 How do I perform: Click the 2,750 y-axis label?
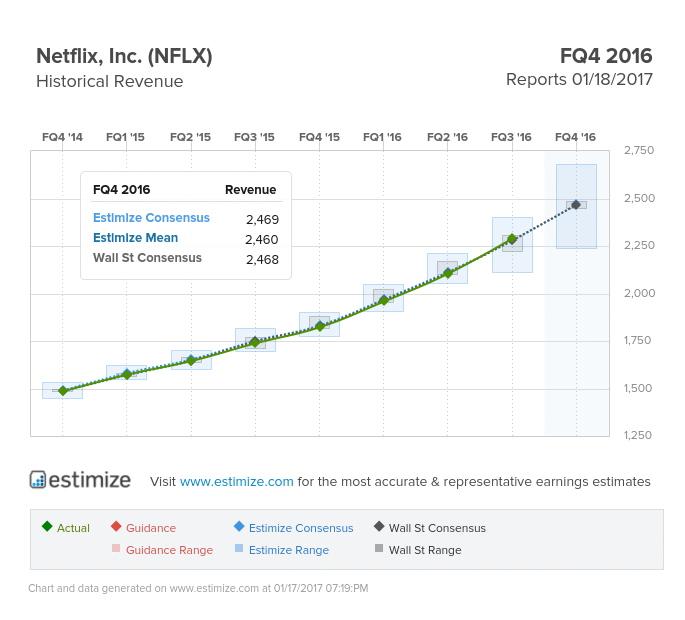[x=639, y=150]
